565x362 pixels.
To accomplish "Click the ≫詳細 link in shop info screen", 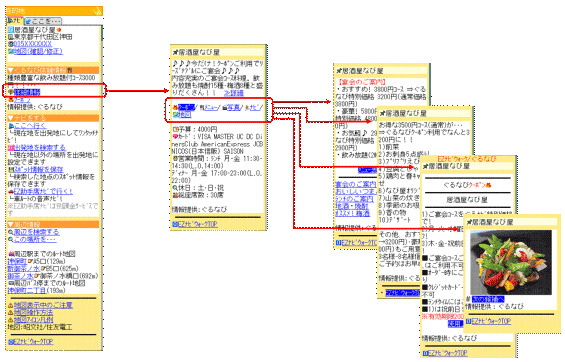I will [x=233, y=93].
